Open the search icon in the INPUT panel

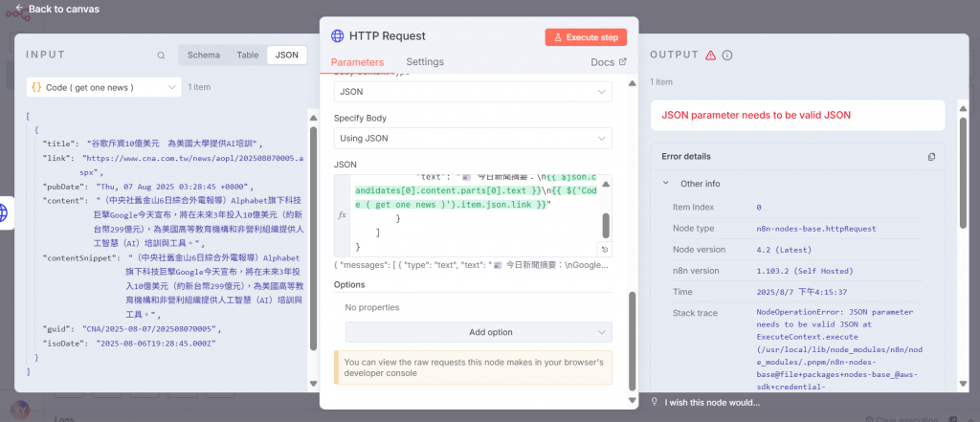click(161, 56)
